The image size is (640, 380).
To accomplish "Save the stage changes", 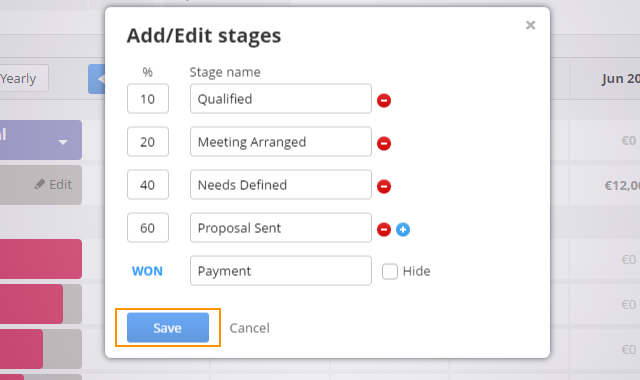I will [x=168, y=327].
